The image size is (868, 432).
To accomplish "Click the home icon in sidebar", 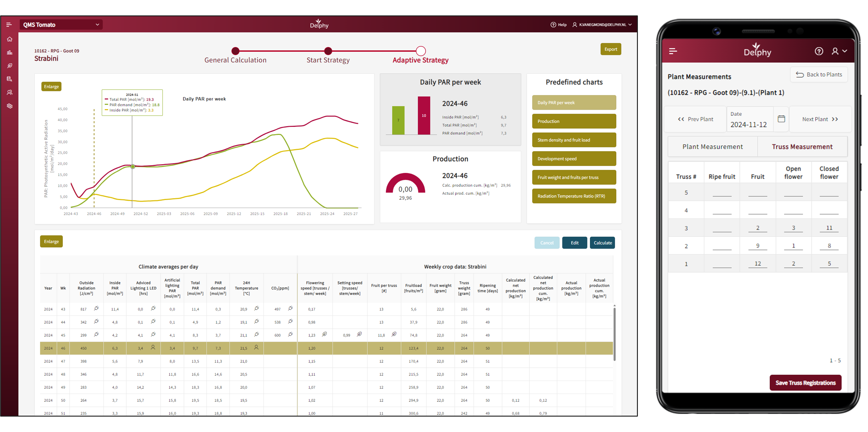I will [9, 39].
